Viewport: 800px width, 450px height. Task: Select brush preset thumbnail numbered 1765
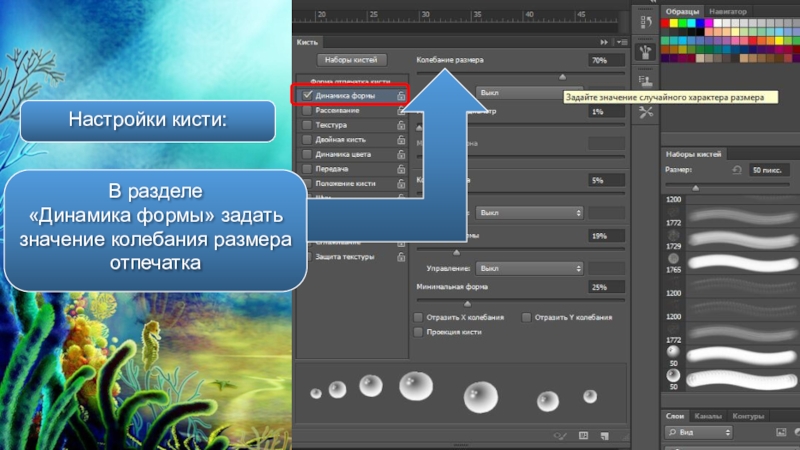click(673, 259)
